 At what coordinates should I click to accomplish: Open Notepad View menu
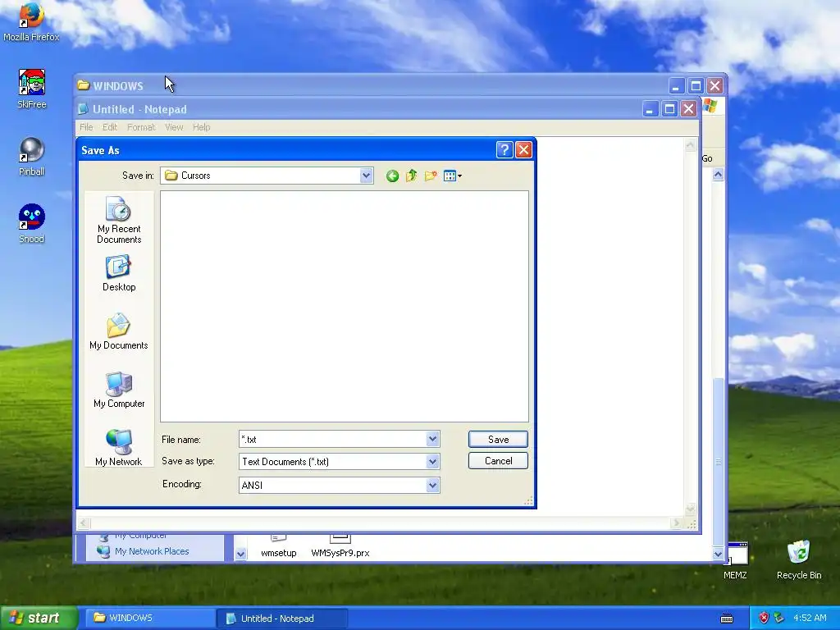click(174, 127)
